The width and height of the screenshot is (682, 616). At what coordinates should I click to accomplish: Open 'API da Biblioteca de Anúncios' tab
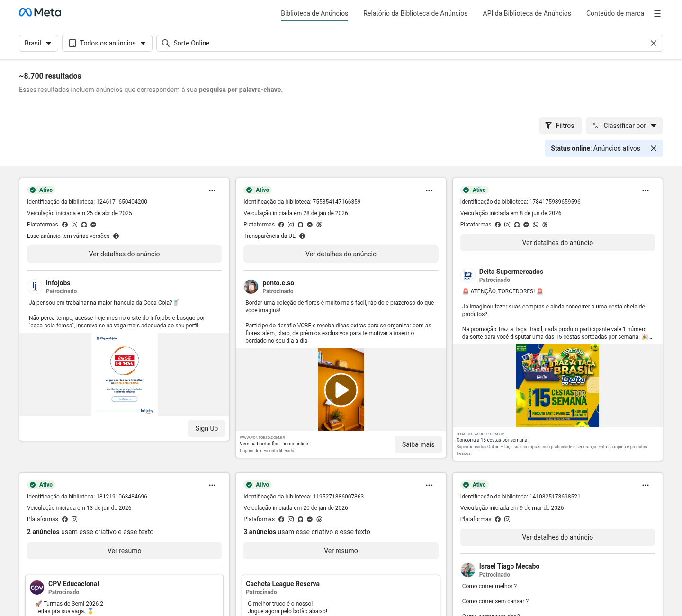point(527,13)
